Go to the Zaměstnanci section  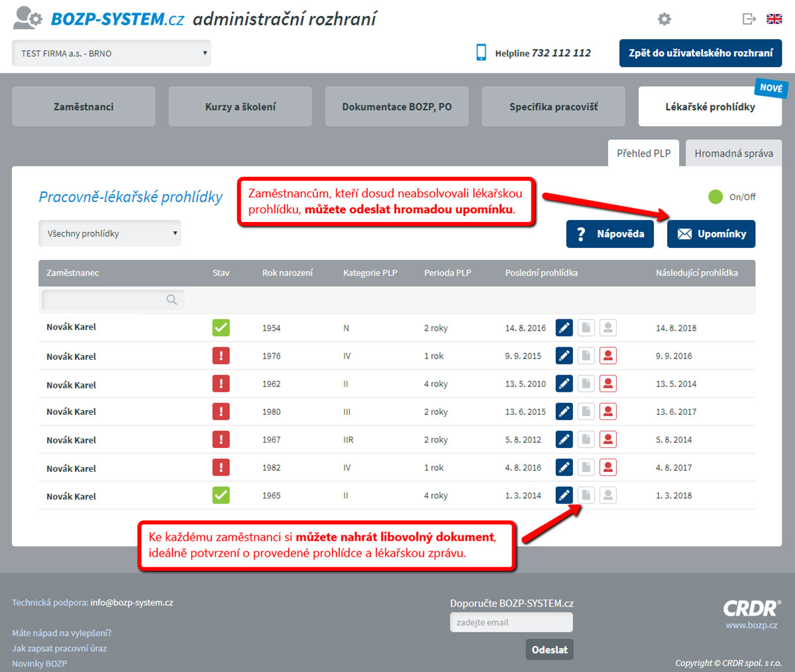click(x=83, y=107)
